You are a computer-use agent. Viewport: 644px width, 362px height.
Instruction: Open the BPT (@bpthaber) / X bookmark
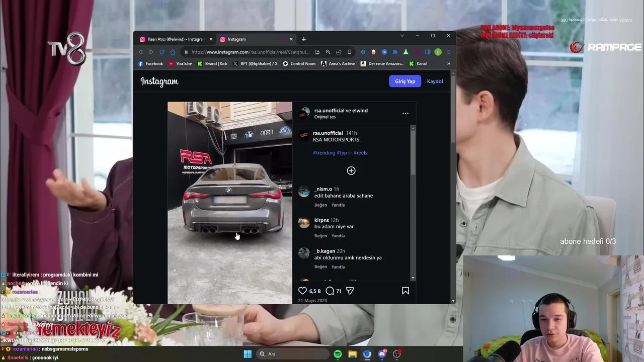255,64
